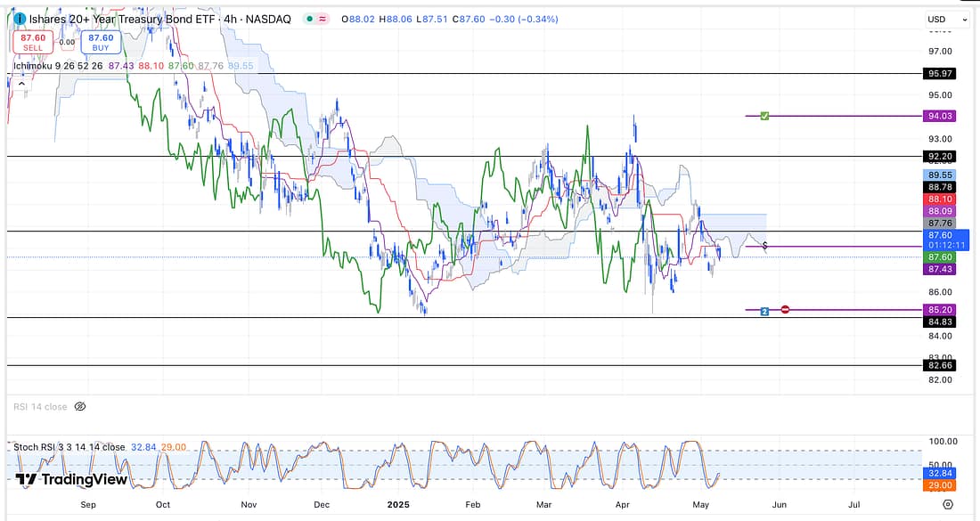Toggle RSI indicator visibility eye icon
This screenshot has height=521, width=980.
tap(79, 407)
